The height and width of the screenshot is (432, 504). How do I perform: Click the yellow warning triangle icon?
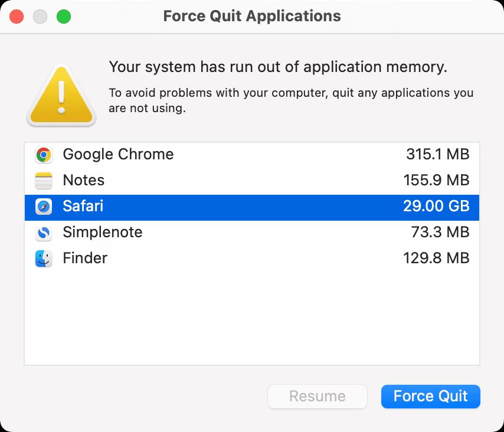61,94
